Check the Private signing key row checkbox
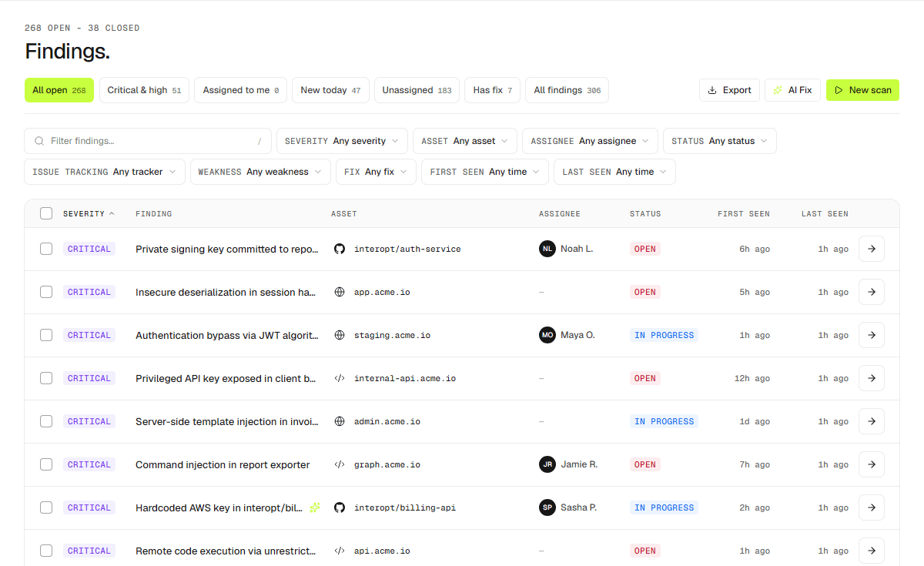Viewport: 924px width, 566px height. 46,249
